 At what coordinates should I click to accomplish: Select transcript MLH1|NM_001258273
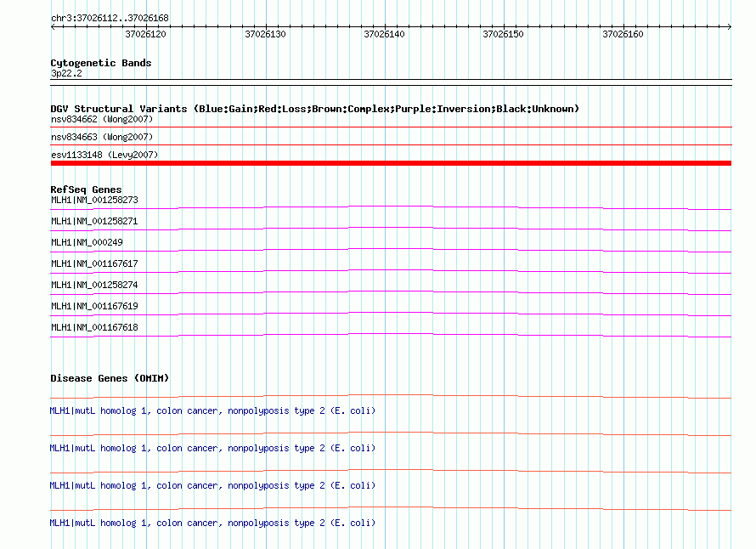click(94, 200)
